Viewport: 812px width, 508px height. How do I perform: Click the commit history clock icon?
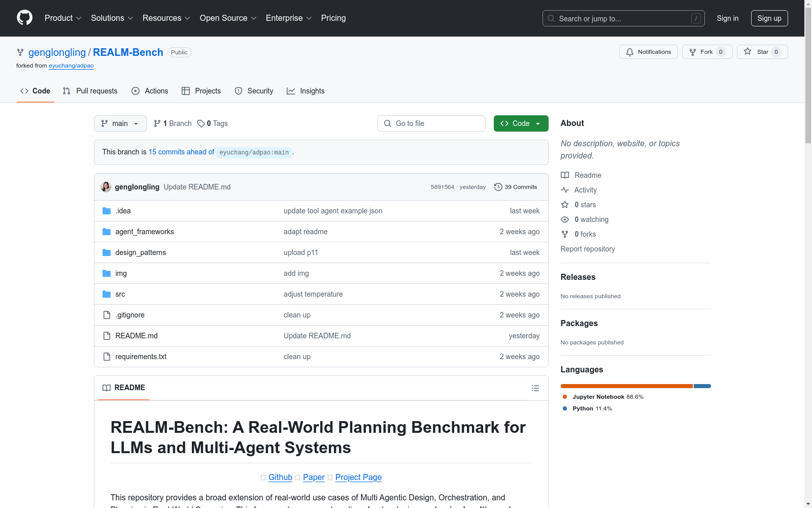498,187
